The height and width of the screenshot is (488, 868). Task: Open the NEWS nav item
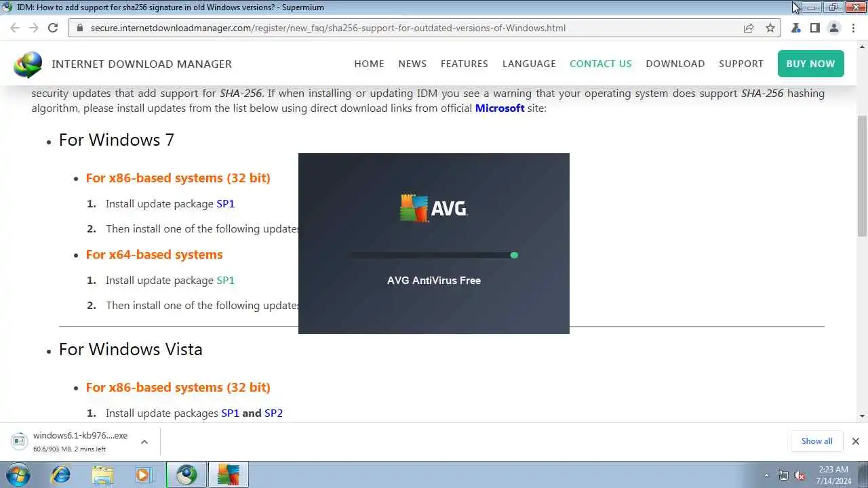pos(412,64)
